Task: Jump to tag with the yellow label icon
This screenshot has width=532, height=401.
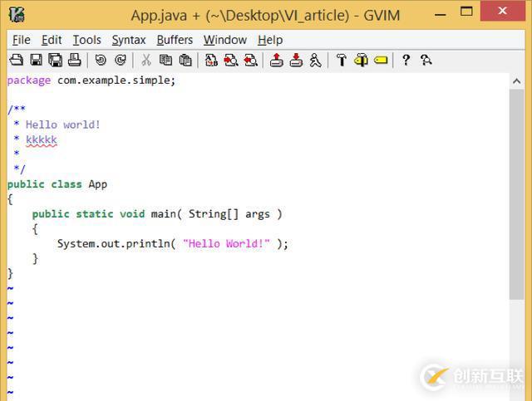Action: (381, 60)
